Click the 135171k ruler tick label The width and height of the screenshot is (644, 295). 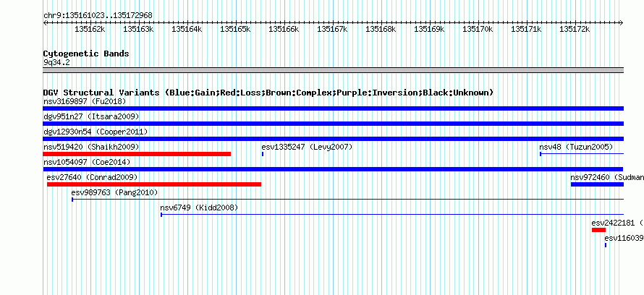click(x=526, y=29)
